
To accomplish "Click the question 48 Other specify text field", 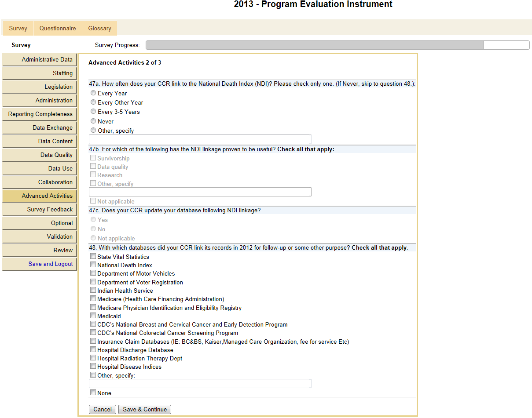I will (x=200, y=384).
